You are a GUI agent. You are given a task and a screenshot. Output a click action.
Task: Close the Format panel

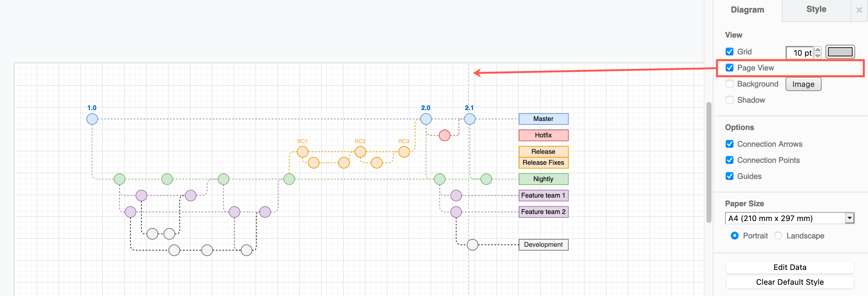(859, 10)
